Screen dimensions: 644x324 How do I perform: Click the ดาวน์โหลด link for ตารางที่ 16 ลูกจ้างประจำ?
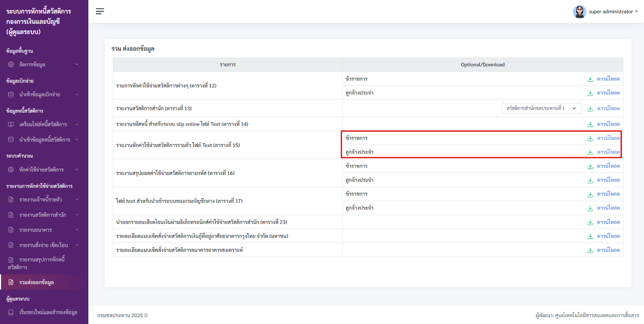pyautogui.click(x=608, y=180)
